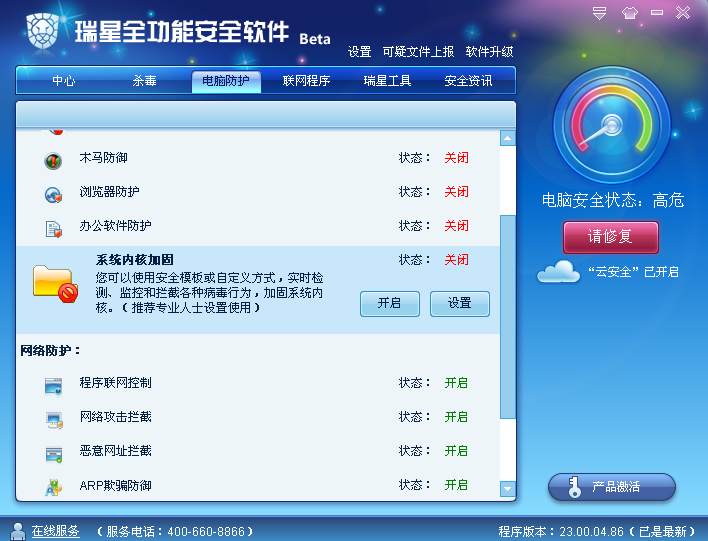The image size is (708, 541).
Task: Click the 系统内核加固 folder icon
Action: coord(55,284)
